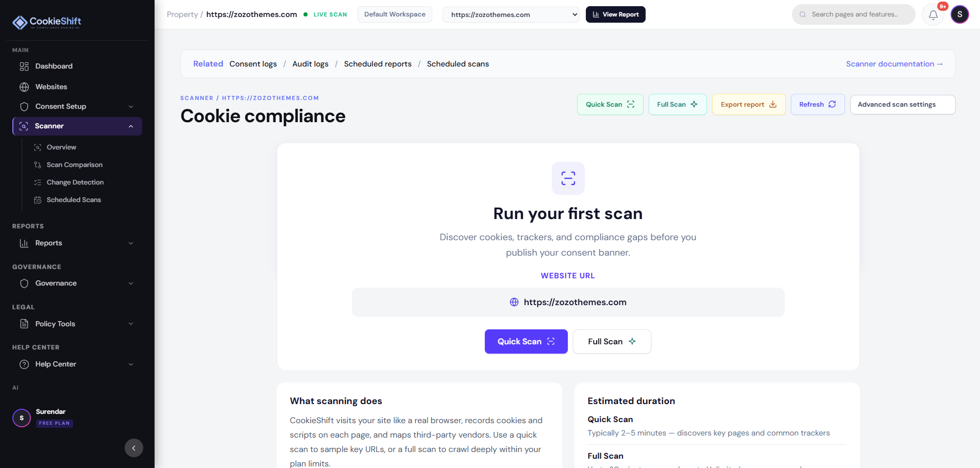Click the Overview scan icon
The width and height of the screenshot is (980, 468).
38,147
